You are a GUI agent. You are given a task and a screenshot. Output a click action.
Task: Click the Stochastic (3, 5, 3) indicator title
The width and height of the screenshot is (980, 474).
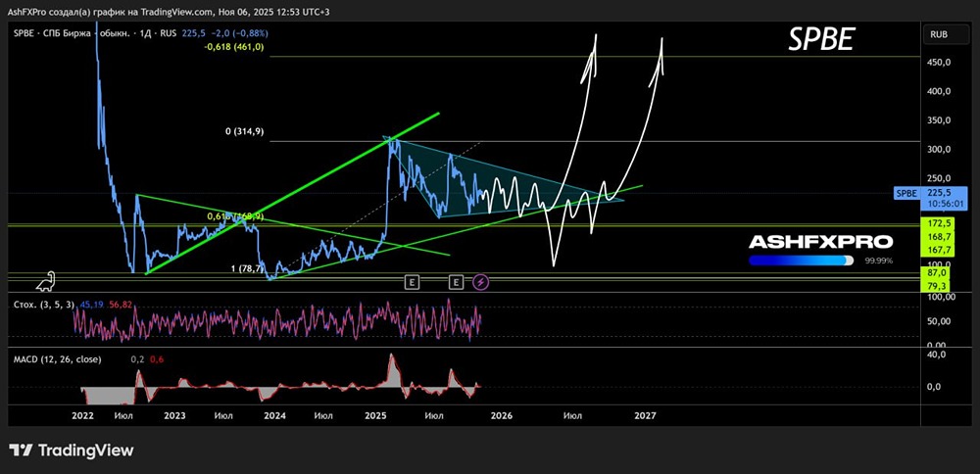44,305
